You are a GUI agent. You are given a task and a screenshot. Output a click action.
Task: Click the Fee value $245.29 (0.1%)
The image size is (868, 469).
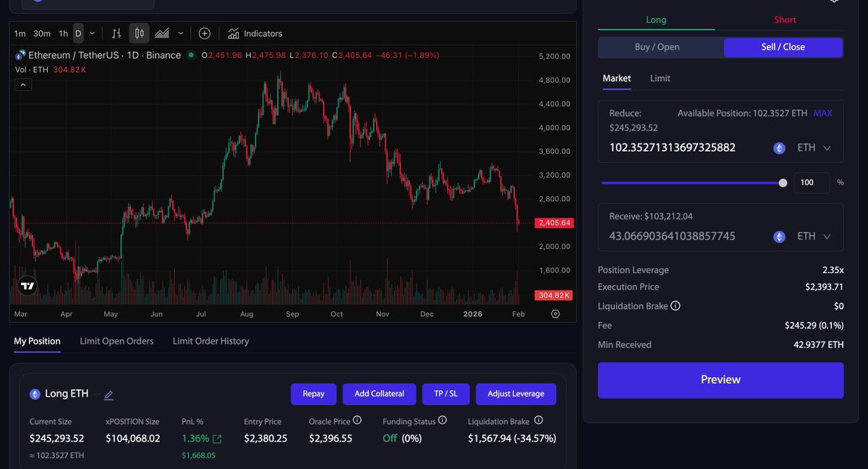click(814, 326)
